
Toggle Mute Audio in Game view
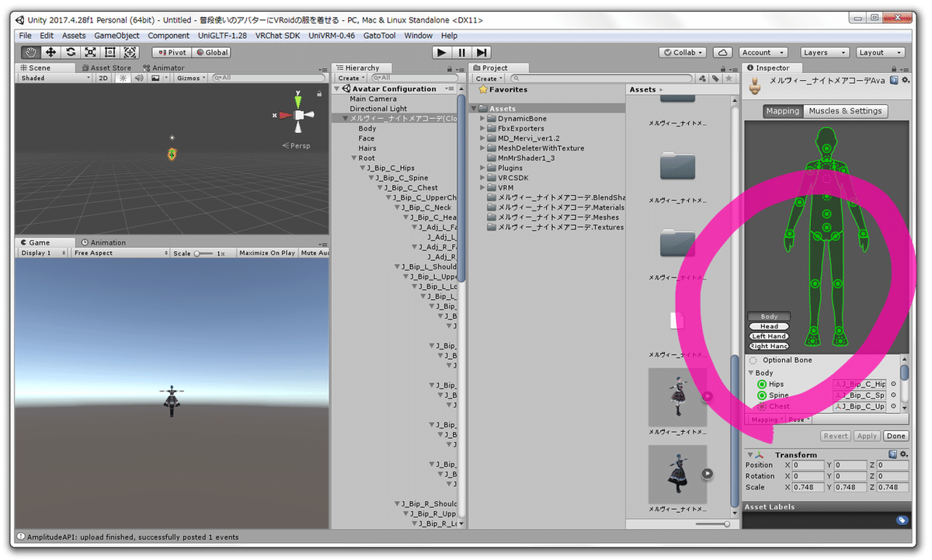(x=315, y=253)
